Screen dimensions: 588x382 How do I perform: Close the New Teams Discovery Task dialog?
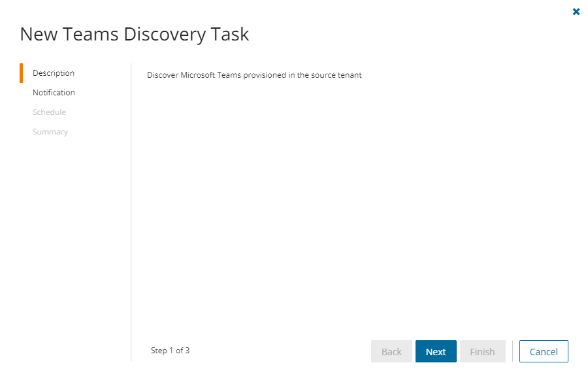coord(576,12)
